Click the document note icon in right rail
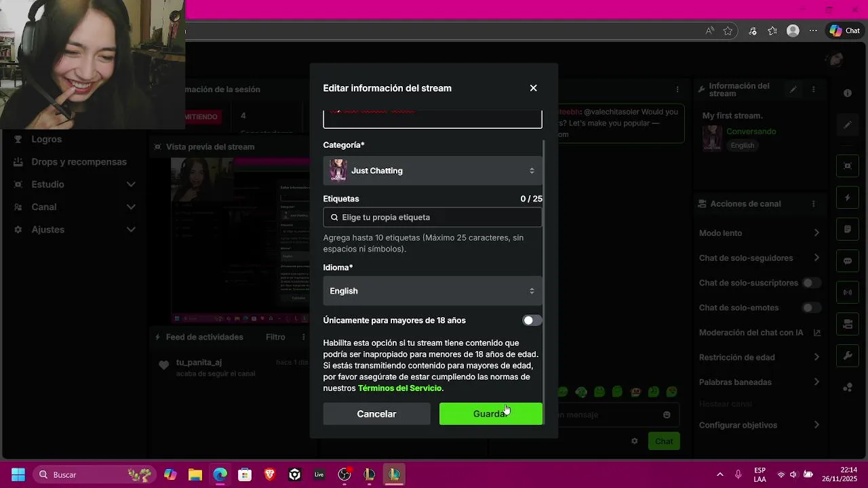This screenshot has width=868, height=488. [848, 230]
